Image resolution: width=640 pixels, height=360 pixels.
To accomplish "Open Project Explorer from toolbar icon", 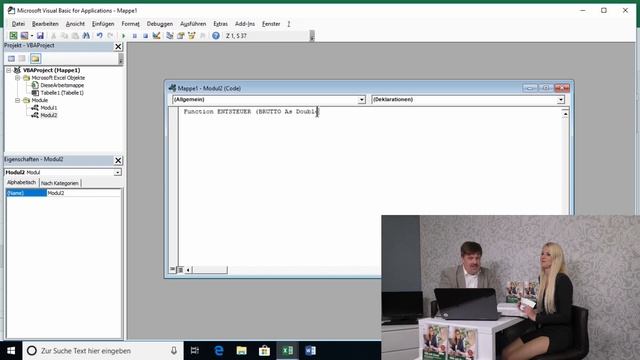I will pos(170,36).
